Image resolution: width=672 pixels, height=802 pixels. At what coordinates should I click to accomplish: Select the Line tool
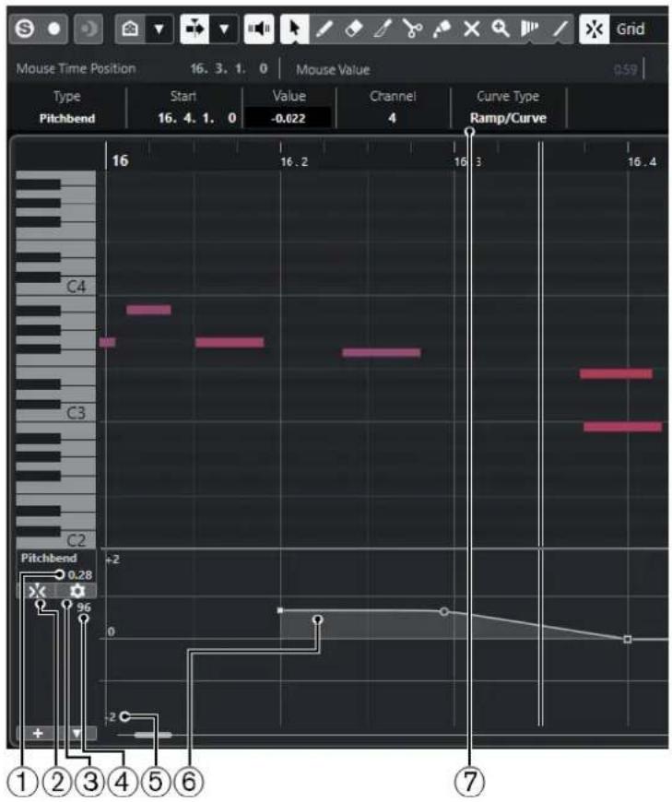(560, 29)
